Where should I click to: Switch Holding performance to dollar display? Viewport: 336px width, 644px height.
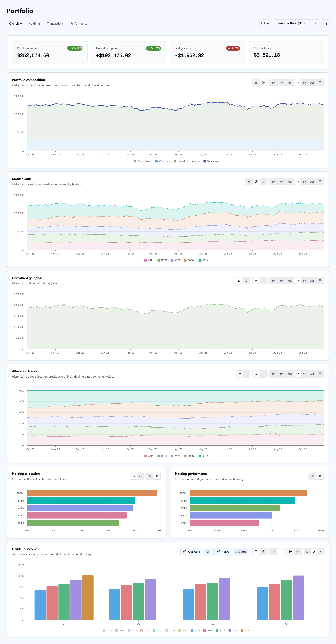tap(312, 476)
